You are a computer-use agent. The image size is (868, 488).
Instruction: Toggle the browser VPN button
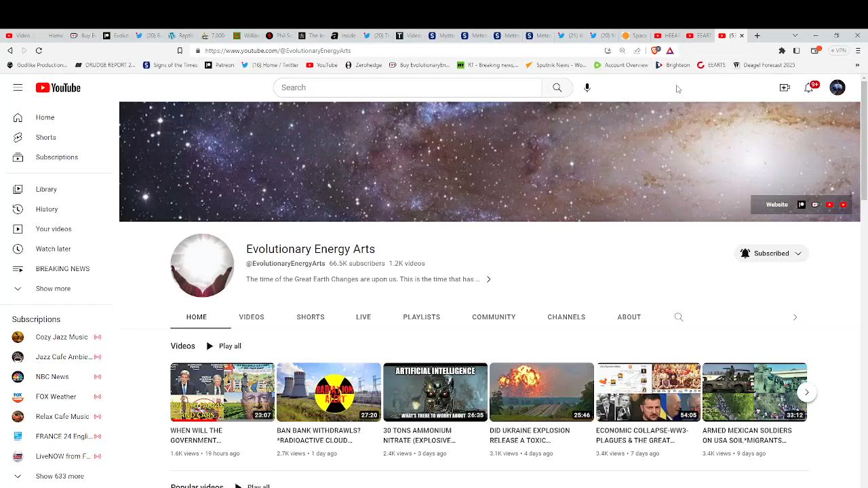coord(840,51)
